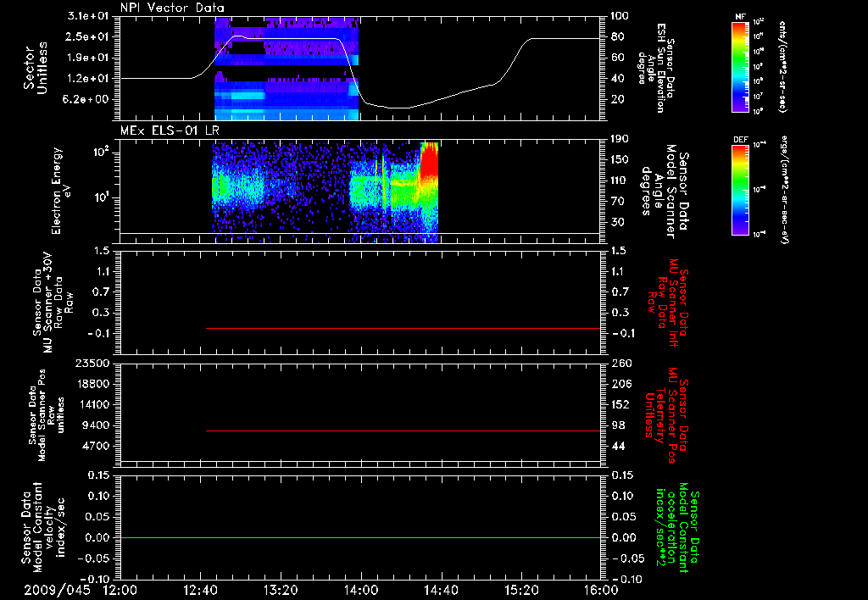Click the '6.2e+00' sector tick label
The width and height of the screenshot is (868, 600).
(x=88, y=100)
